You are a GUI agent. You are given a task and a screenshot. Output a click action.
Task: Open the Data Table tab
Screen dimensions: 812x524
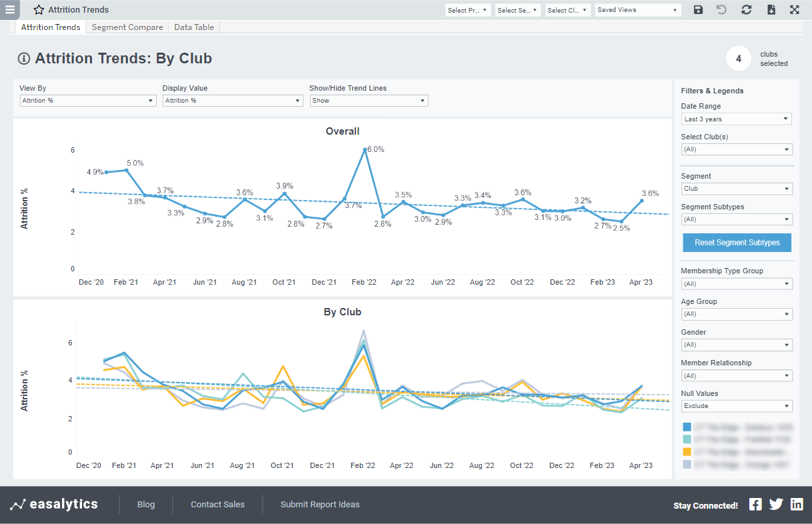pyautogui.click(x=194, y=27)
